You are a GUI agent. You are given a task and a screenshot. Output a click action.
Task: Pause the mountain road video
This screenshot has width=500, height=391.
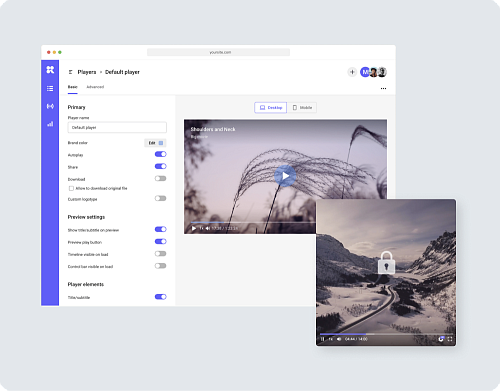tap(322, 339)
